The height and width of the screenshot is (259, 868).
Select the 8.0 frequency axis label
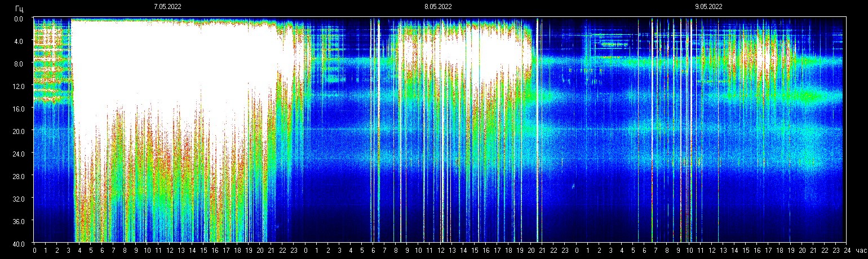19,64
